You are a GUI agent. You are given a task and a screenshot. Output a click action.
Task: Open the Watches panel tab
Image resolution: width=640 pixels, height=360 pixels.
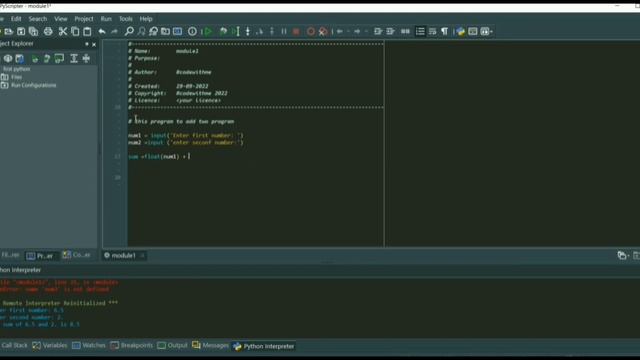coord(89,345)
